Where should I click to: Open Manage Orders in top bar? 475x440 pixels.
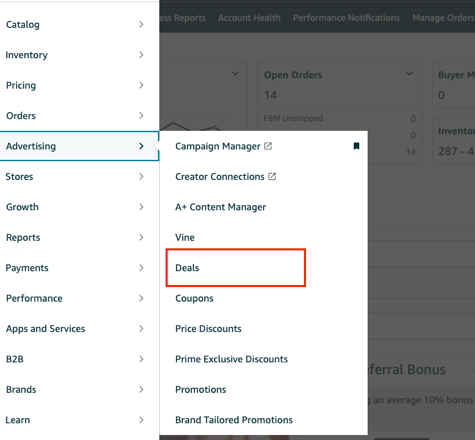[x=443, y=18]
